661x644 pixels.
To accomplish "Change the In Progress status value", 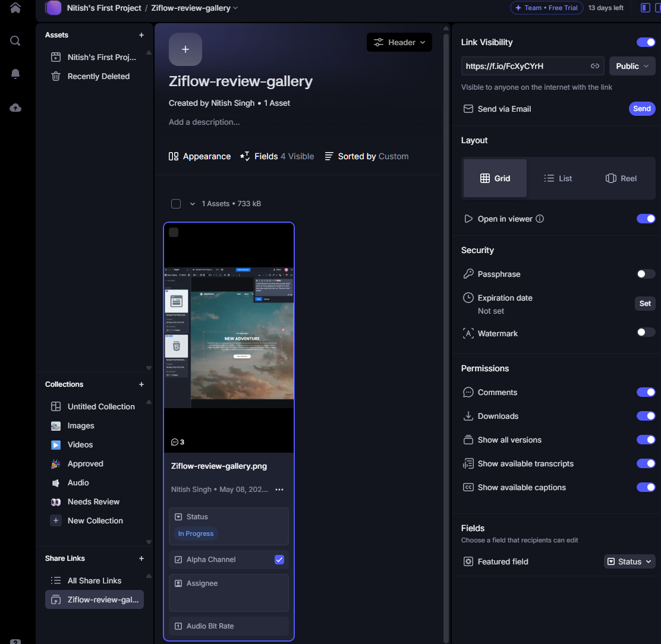I will click(196, 533).
